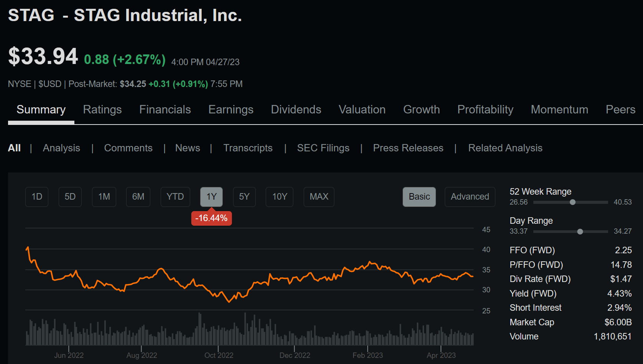View the Growth tab
This screenshot has width=643, height=364.
click(x=421, y=110)
